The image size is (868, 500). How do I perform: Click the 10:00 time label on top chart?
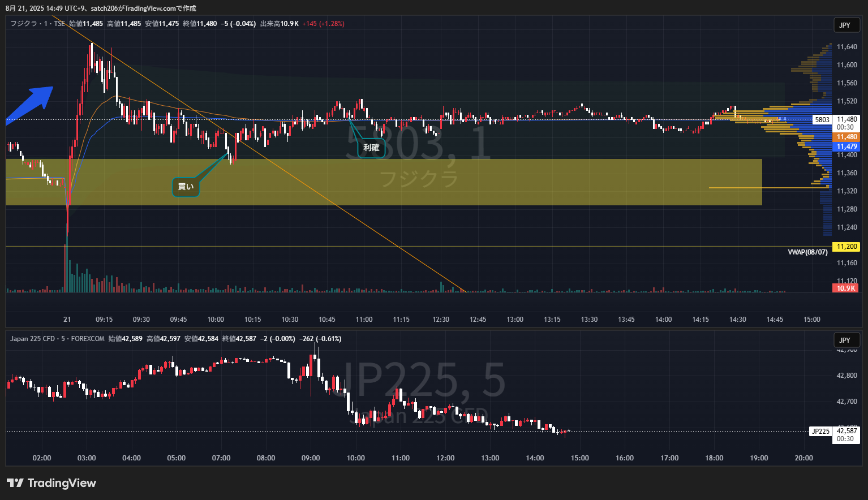216,320
